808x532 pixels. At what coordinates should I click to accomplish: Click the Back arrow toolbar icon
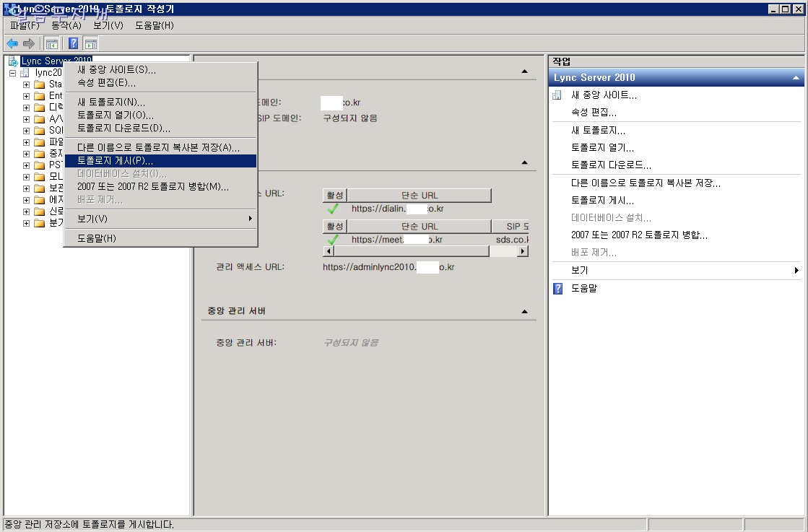12,44
